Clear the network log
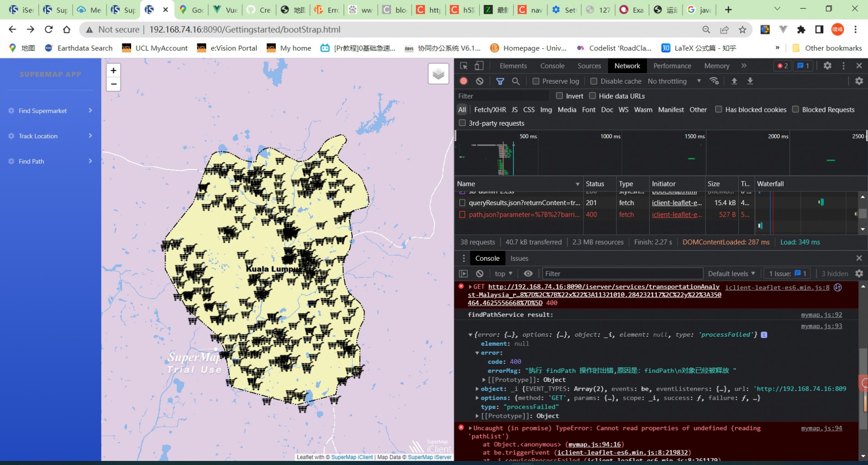This screenshot has width=868, height=465. [x=480, y=81]
